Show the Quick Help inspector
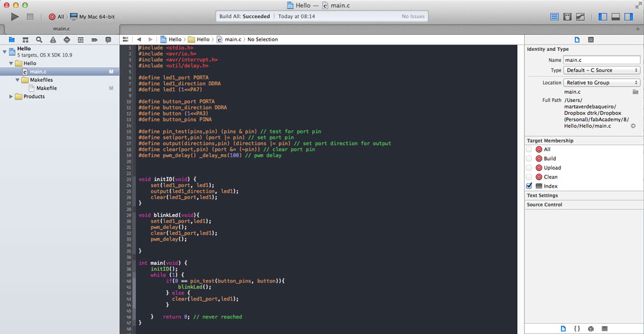The width and height of the screenshot is (644, 334). tap(591, 40)
